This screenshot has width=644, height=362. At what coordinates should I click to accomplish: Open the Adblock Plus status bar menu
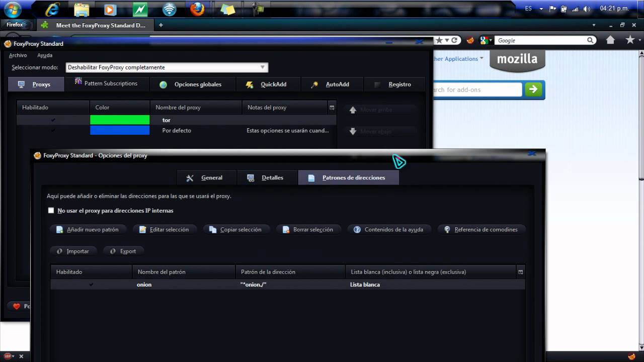point(9,356)
